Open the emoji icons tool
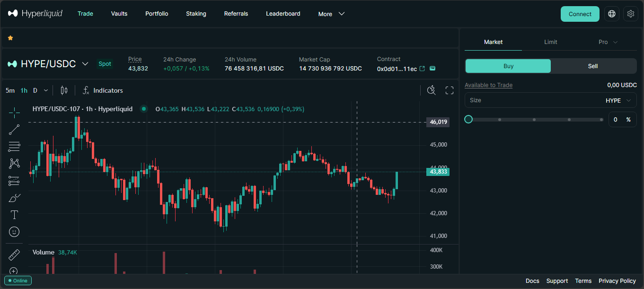This screenshot has width=644, height=289. pyautogui.click(x=14, y=232)
